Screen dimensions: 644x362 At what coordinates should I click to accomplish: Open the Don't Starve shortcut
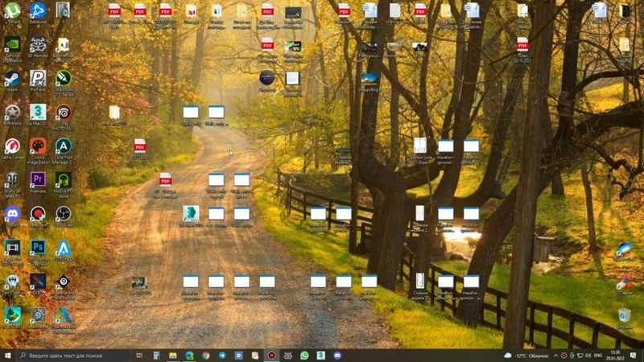[12, 284]
